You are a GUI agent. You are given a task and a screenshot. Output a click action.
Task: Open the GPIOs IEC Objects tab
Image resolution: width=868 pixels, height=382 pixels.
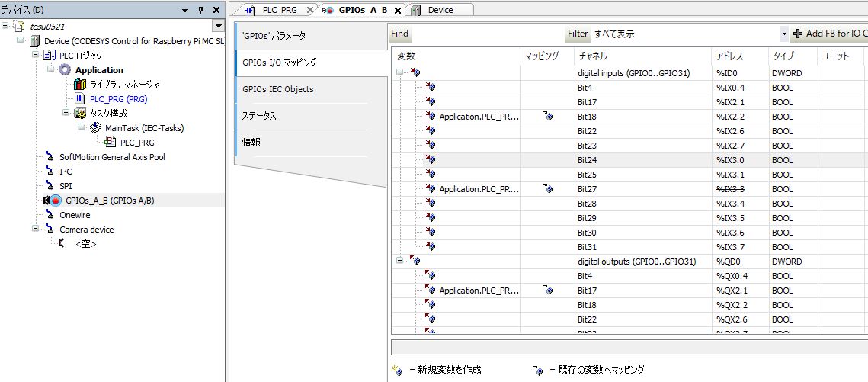(x=310, y=89)
